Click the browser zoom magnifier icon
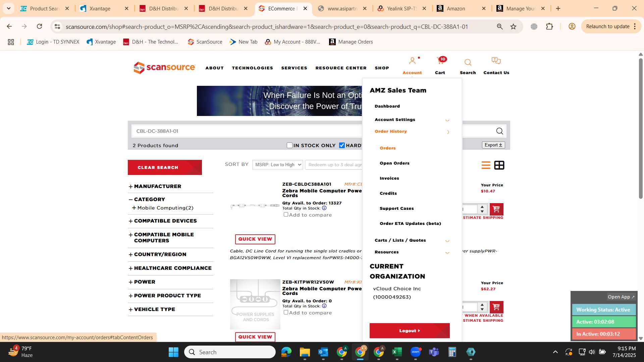Image resolution: width=644 pixels, height=362 pixels. point(500,26)
